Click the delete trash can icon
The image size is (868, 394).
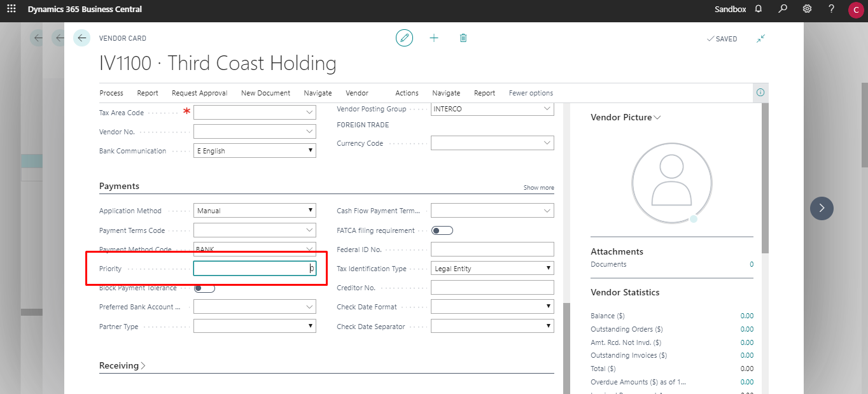coord(463,38)
